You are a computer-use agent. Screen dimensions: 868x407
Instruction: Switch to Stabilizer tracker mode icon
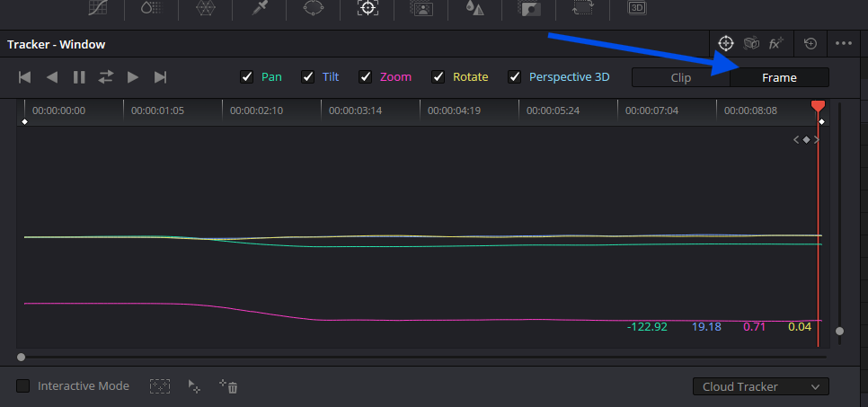click(751, 43)
